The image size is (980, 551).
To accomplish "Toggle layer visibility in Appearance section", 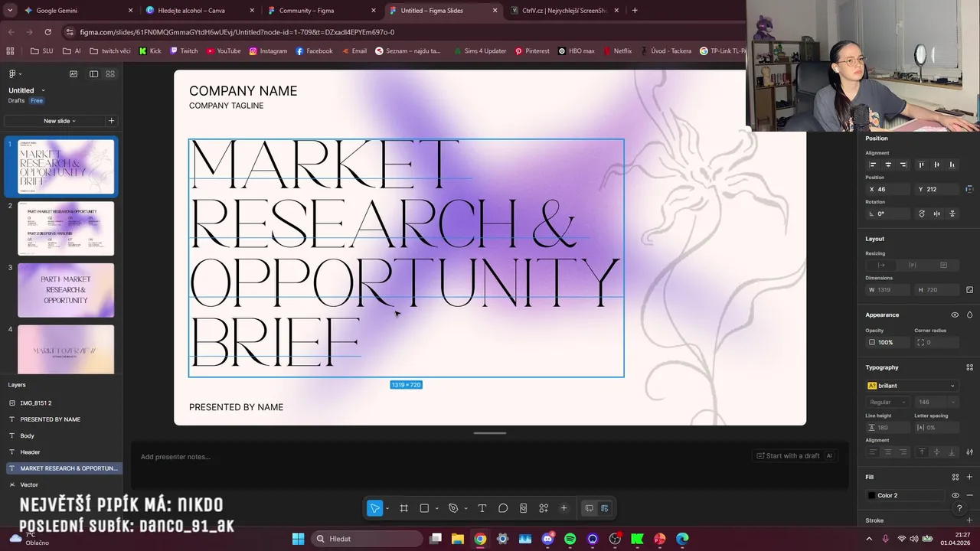I will [955, 315].
